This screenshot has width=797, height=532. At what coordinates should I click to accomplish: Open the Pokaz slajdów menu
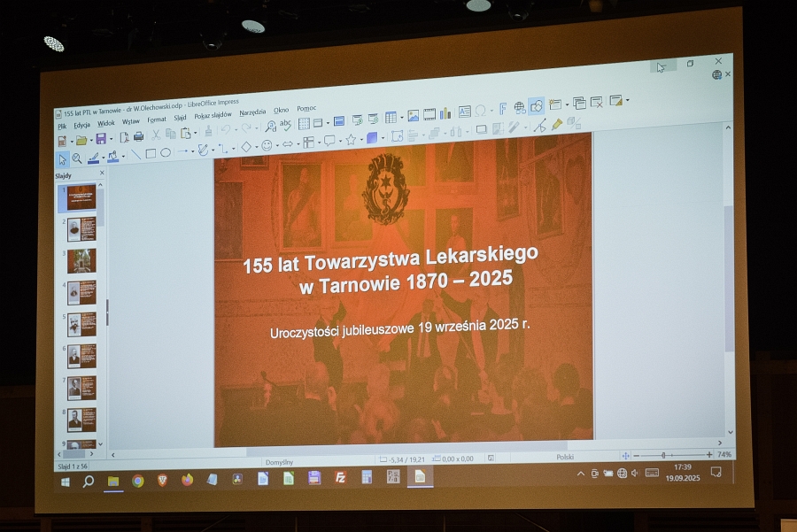pyautogui.click(x=213, y=116)
